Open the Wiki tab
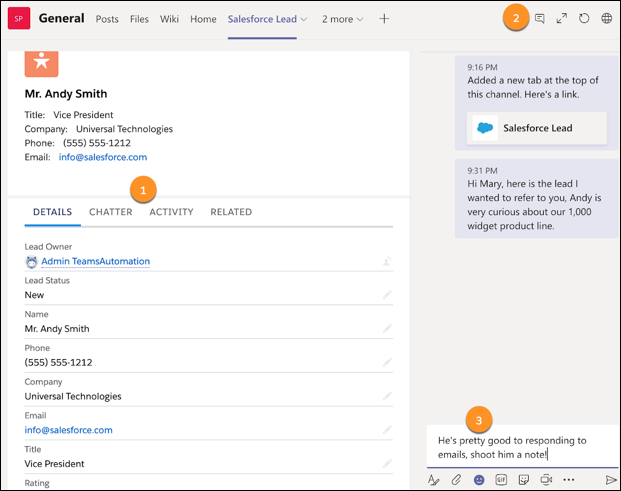Screen dimensions: 621x491 (170, 19)
